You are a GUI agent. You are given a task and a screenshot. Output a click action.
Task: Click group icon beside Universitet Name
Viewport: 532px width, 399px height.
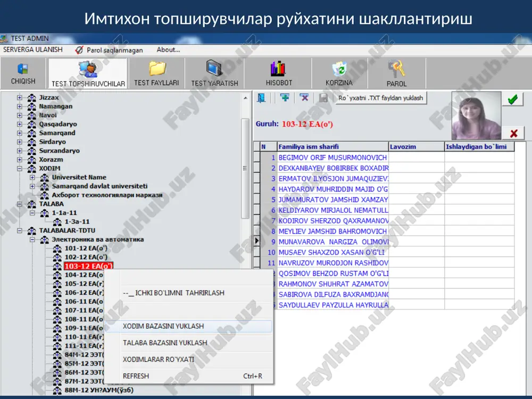(x=45, y=178)
